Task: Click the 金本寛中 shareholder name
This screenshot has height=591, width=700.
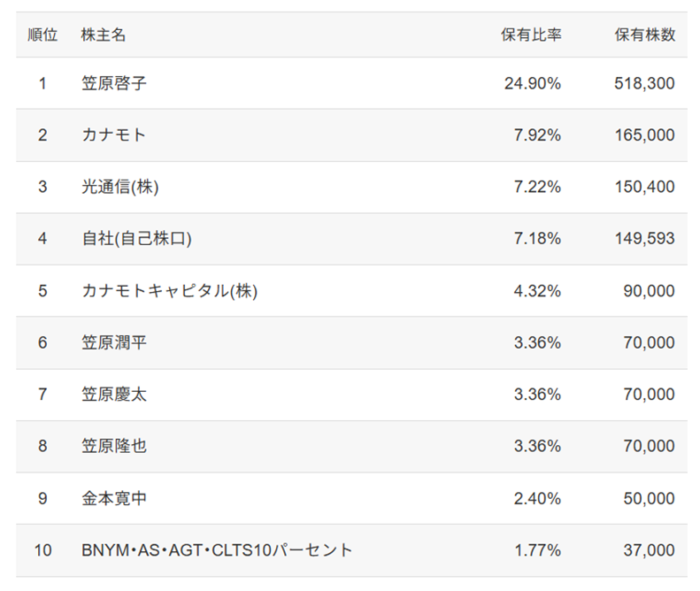Action: point(113,498)
